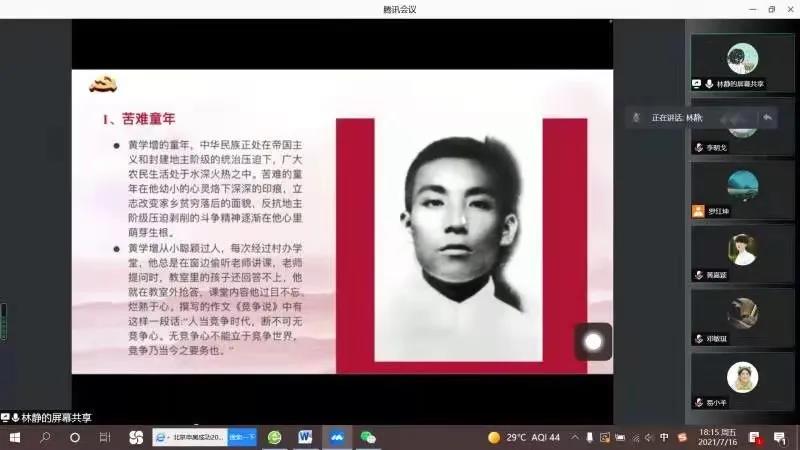Click the Windows Start button

pos(15,438)
